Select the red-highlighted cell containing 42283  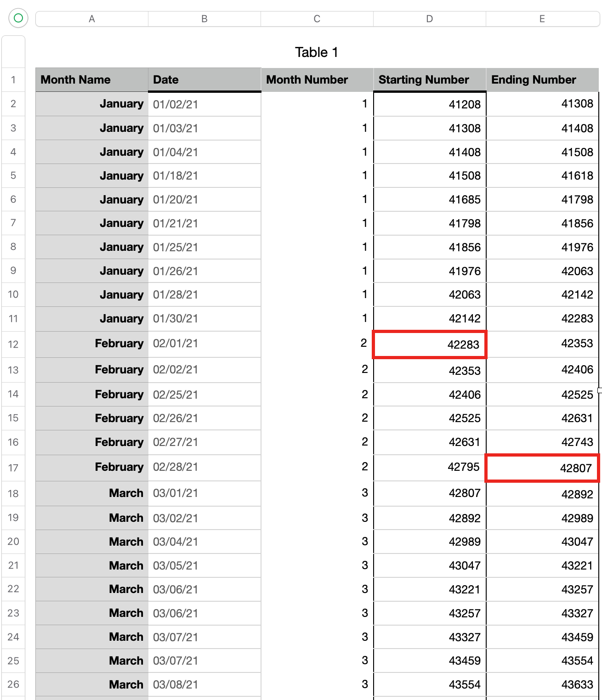pyautogui.click(x=429, y=344)
